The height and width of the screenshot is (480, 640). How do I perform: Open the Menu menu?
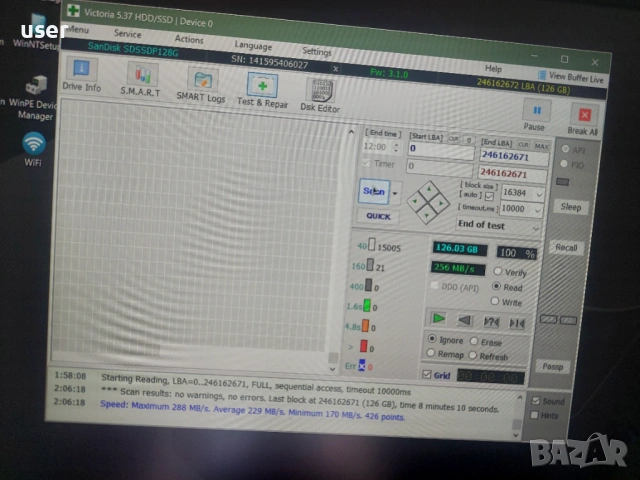point(78,29)
